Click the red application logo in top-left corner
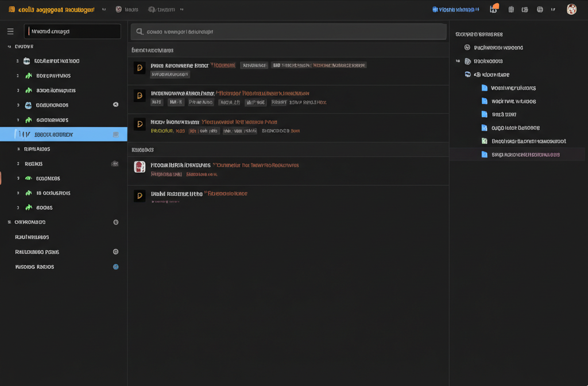 point(10,9)
